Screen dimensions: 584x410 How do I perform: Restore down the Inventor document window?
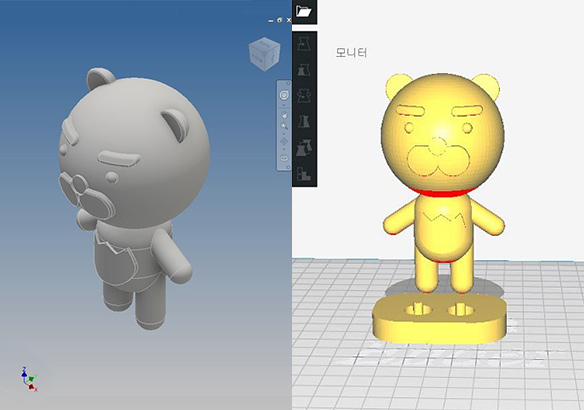click(x=280, y=20)
